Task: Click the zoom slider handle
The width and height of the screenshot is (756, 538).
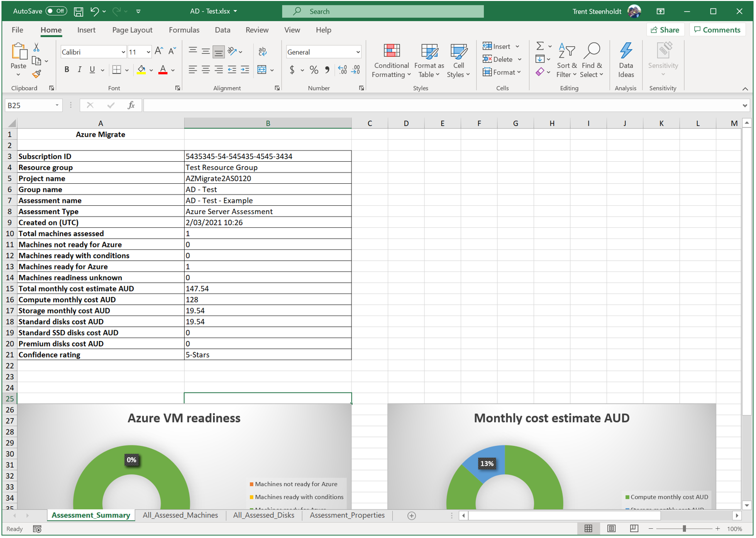Action: click(x=685, y=528)
